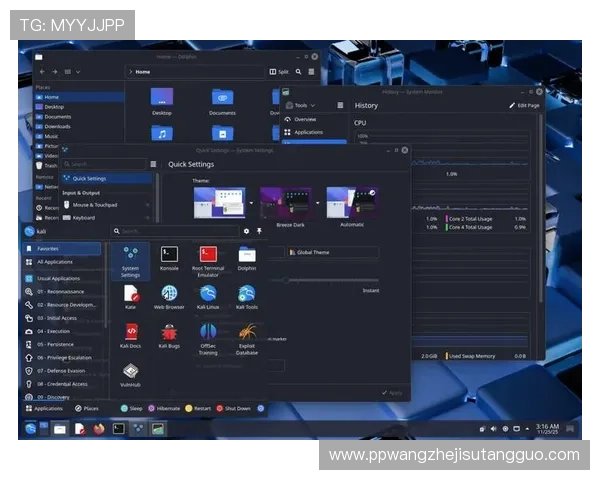Click the Documents folder in Dolphin
This screenshot has width=600, height=480.
tap(222, 102)
